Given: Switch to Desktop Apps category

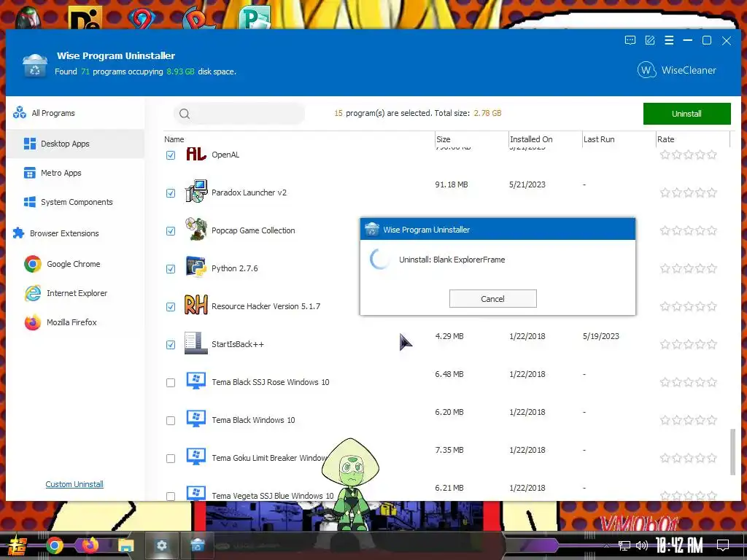Looking at the screenshot, I should point(75,144).
